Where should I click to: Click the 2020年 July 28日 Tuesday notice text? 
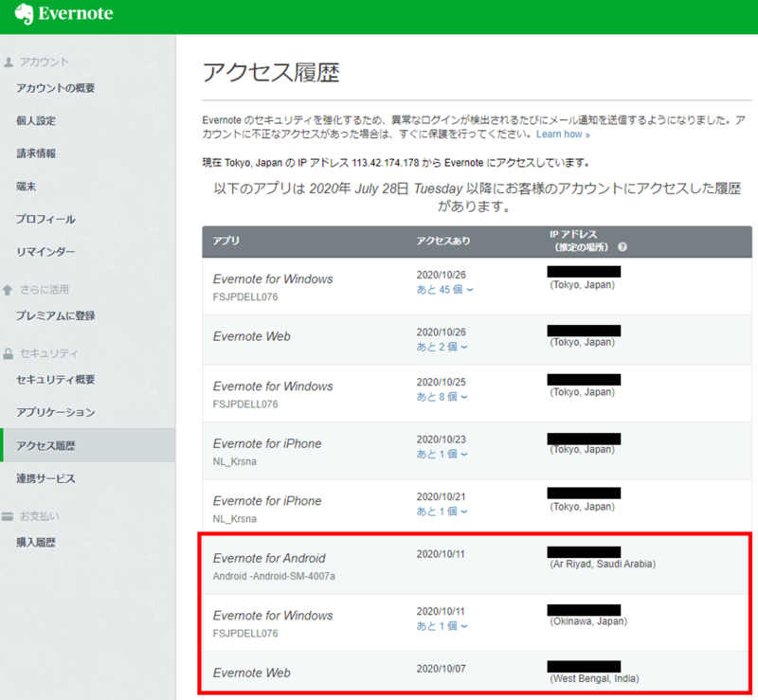tap(478, 197)
